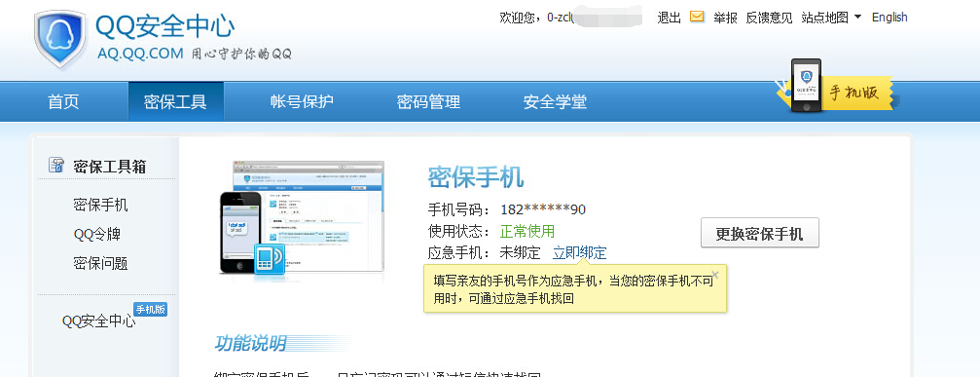Open the 反馈意见 feedback link
980x377 pixels.
769,18
